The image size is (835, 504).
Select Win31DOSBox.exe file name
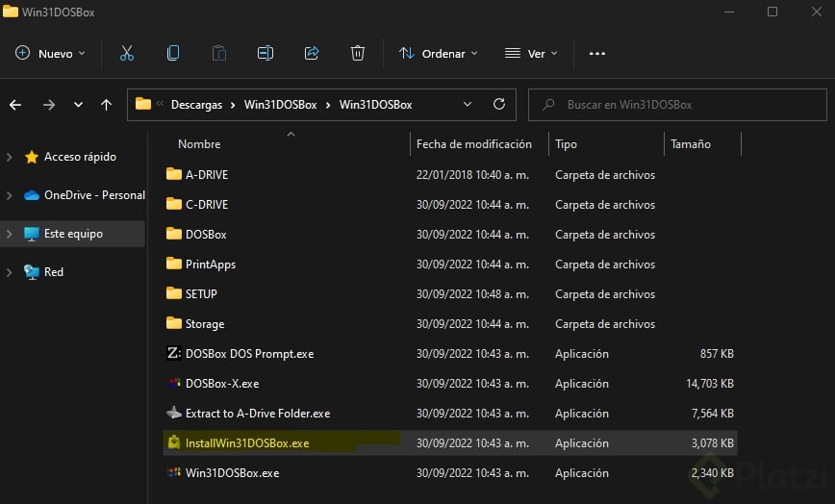(x=232, y=472)
